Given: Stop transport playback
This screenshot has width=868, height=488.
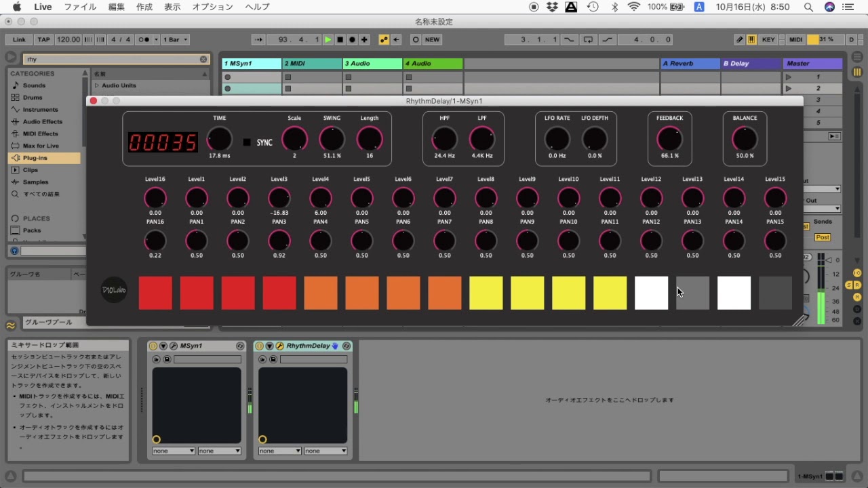Looking at the screenshot, I should pyautogui.click(x=340, y=39).
